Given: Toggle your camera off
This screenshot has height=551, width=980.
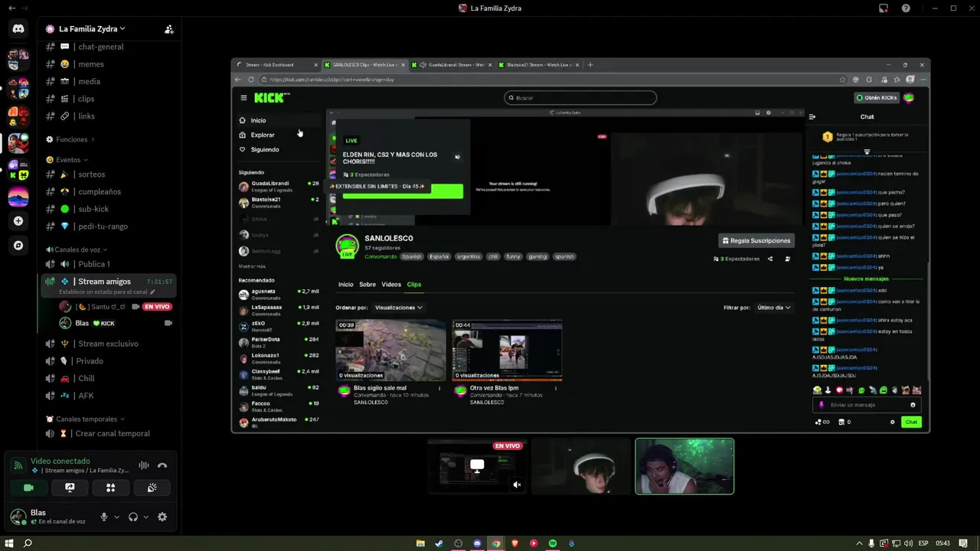Looking at the screenshot, I should click(28, 487).
